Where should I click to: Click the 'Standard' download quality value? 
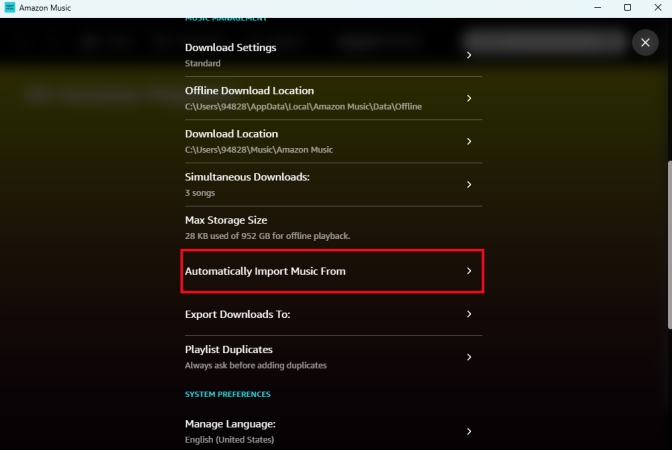(202, 63)
